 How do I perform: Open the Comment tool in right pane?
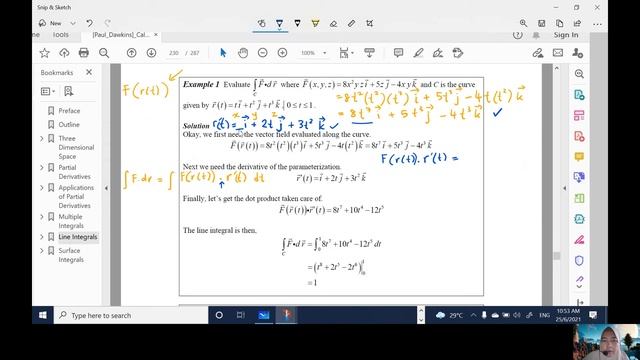click(x=579, y=156)
